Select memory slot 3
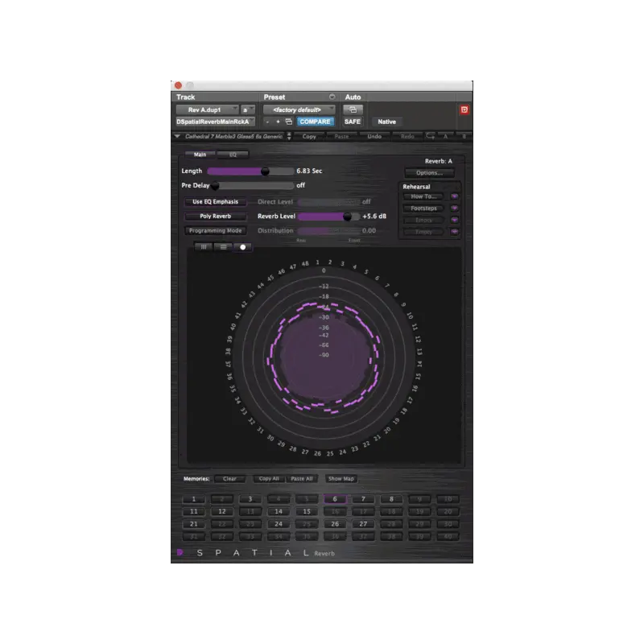The image size is (644, 644). tap(250, 499)
